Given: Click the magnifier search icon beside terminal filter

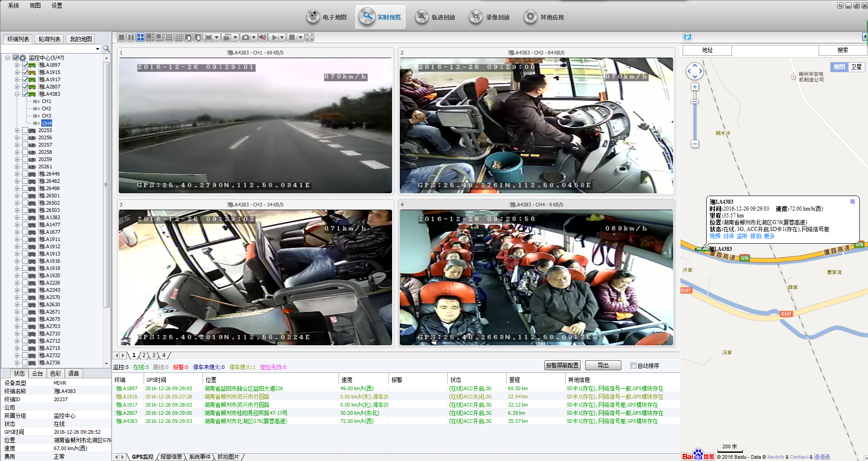Looking at the screenshot, I should tap(107, 49).
